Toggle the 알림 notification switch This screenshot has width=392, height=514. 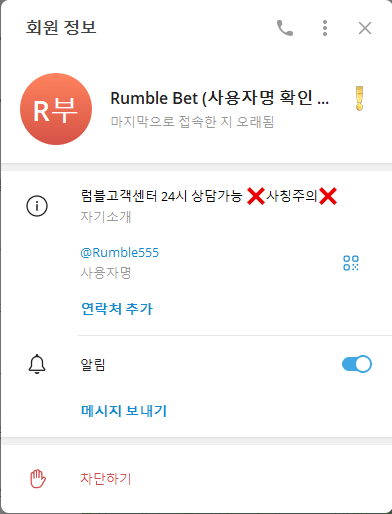[357, 364]
